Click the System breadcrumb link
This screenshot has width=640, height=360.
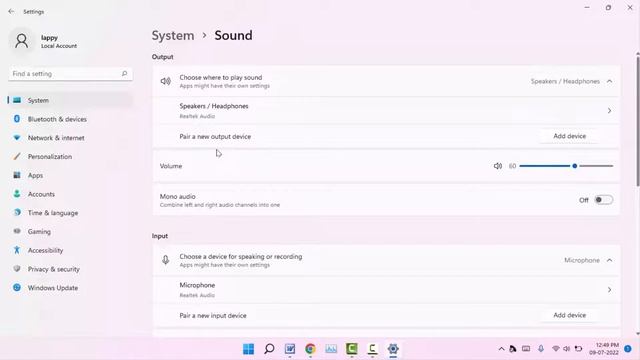173,36
